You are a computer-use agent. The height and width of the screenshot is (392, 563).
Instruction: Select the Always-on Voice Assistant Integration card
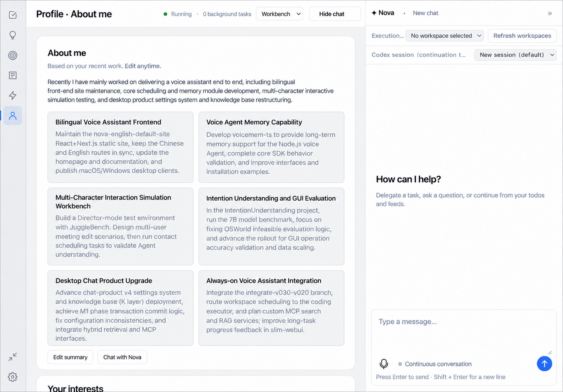tap(271, 308)
